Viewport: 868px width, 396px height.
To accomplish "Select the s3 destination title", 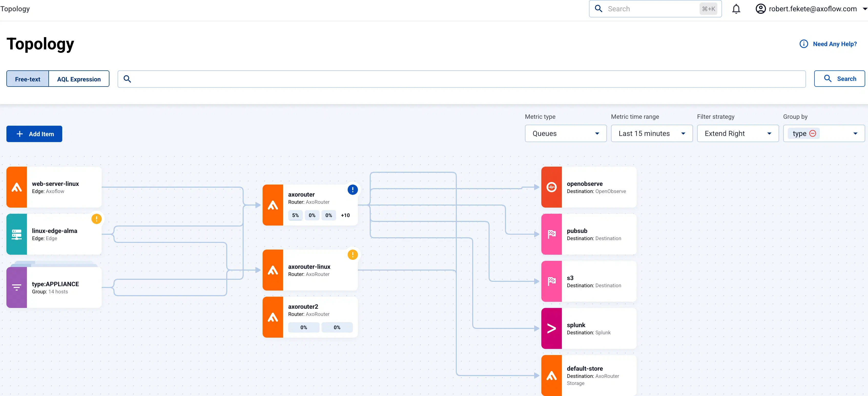I will [x=570, y=278].
